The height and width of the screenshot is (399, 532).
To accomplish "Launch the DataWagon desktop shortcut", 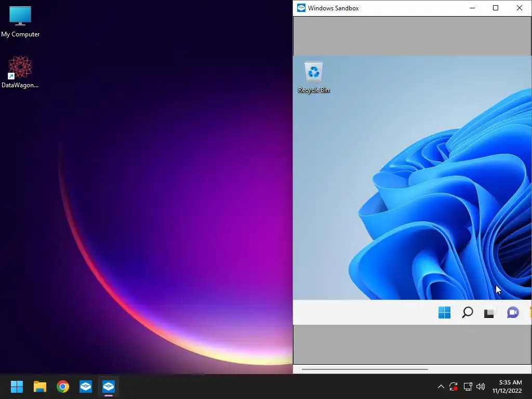I will click(x=20, y=72).
